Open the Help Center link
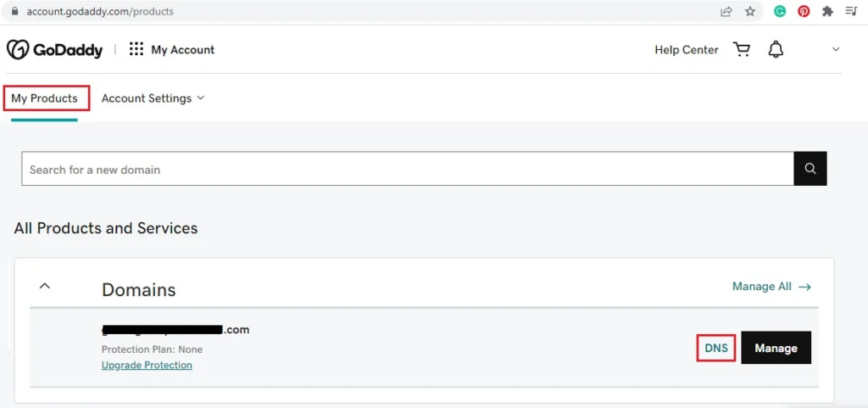 (x=687, y=50)
